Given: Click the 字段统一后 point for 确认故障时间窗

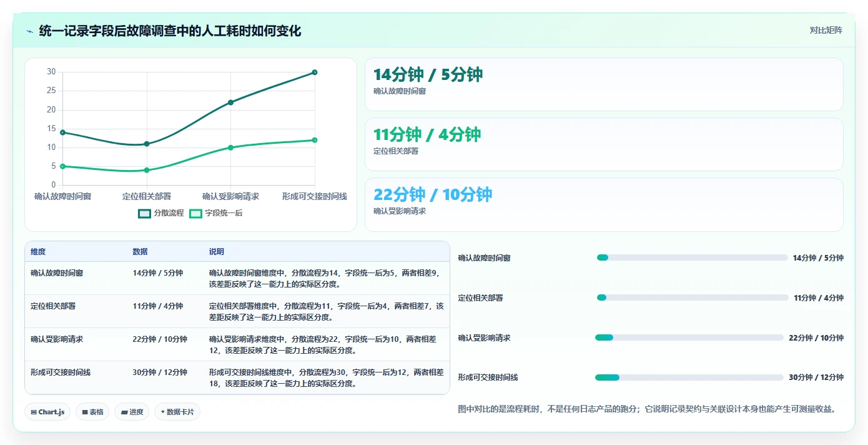Looking at the screenshot, I should tap(62, 166).
